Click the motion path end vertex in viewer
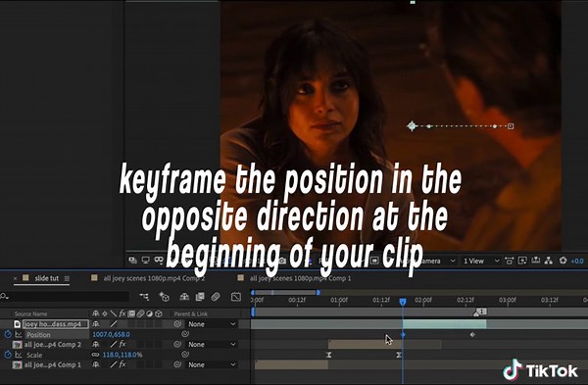 (x=511, y=126)
